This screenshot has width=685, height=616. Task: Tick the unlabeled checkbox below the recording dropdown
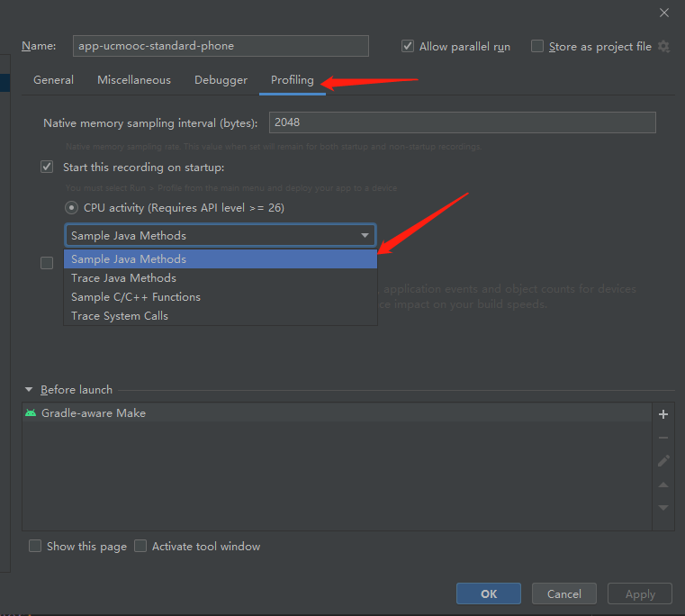47,263
